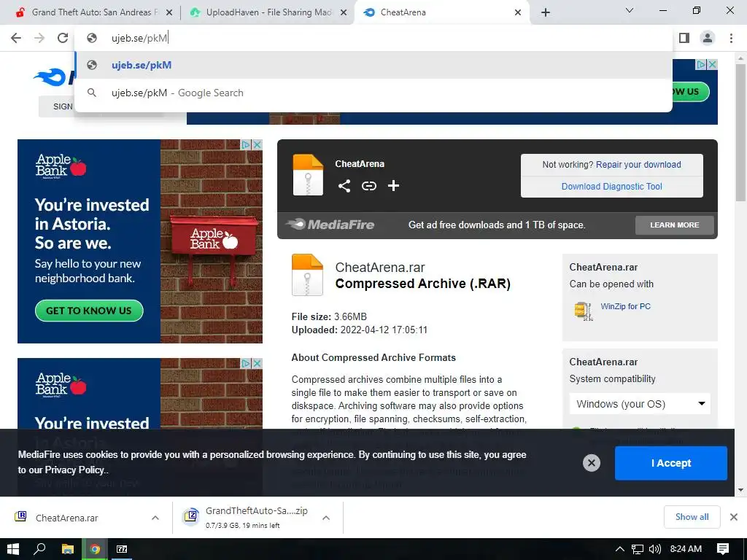Open the notification center icon
This screenshot has height=560, width=747.
tap(723, 549)
